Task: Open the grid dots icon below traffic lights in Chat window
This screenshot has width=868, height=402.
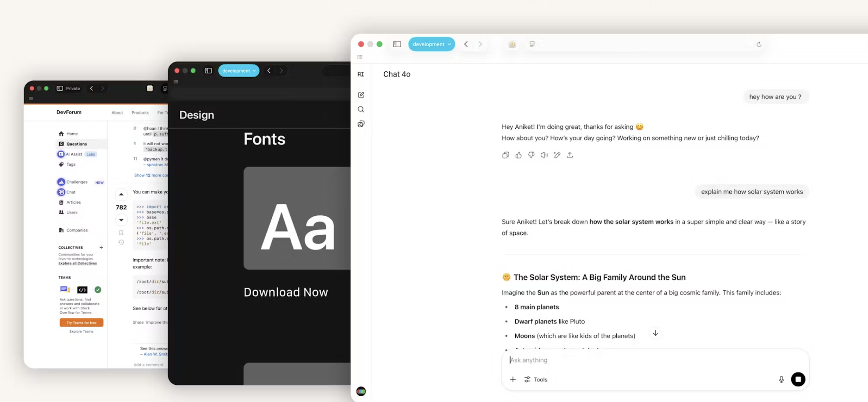Action: (x=360, y=57)
